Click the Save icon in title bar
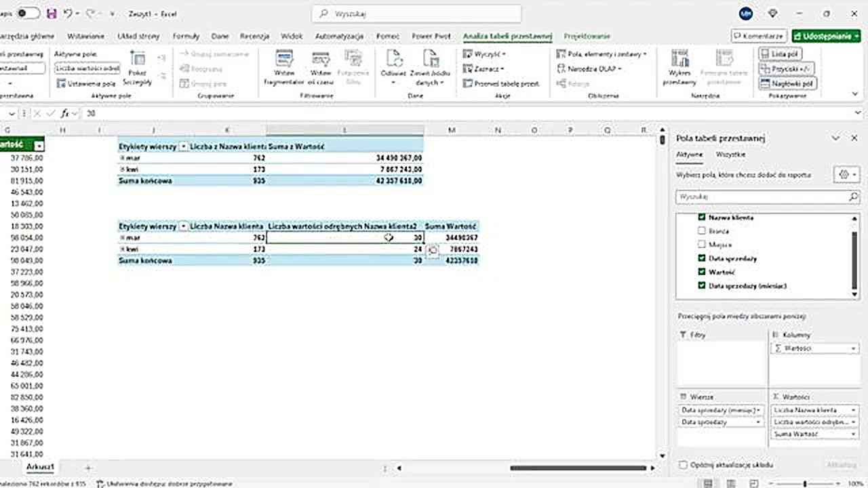 [x=52, y=13]
